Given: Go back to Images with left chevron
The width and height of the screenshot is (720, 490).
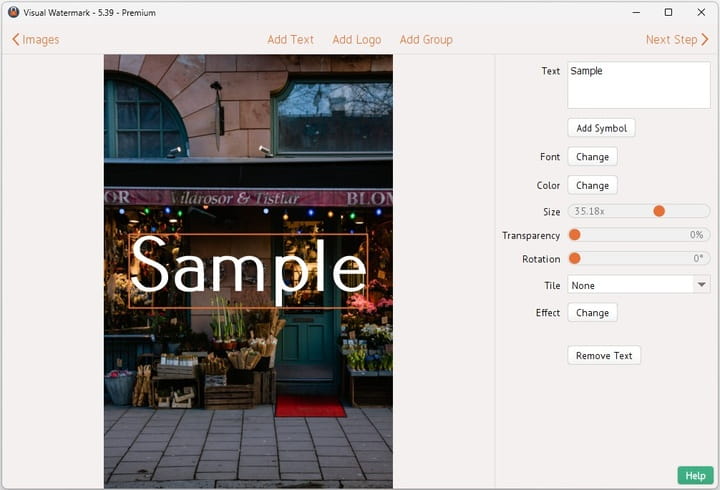Looking at the screenshot, I should pyautogui.click(x=16, y=40).
